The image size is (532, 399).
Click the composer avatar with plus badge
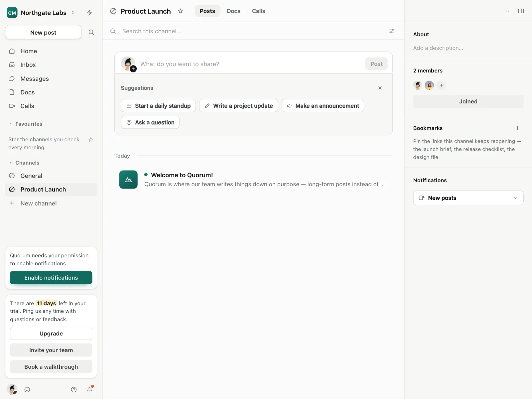pyautogui.click(x=128, y=64)
